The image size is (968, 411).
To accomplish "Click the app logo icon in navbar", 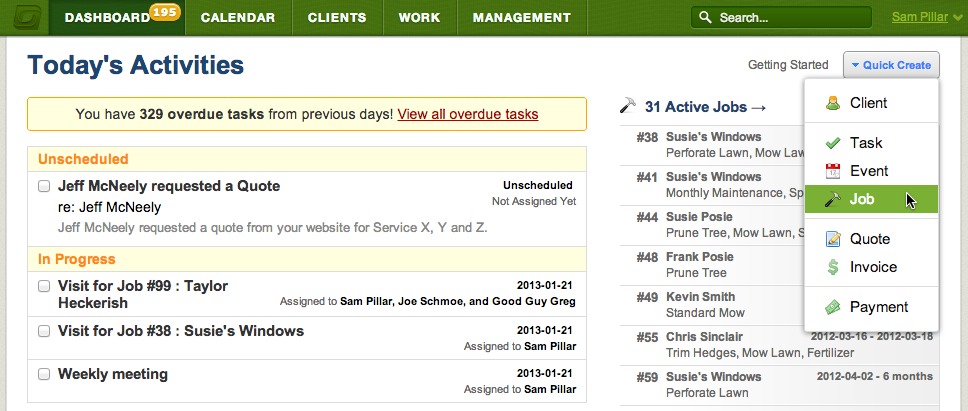I will [x=24, y=17].
